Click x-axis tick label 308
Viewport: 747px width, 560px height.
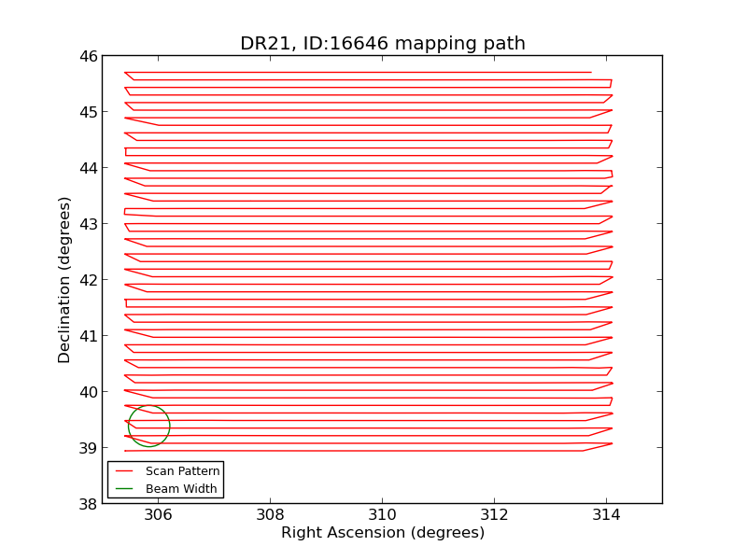[270, 515]
